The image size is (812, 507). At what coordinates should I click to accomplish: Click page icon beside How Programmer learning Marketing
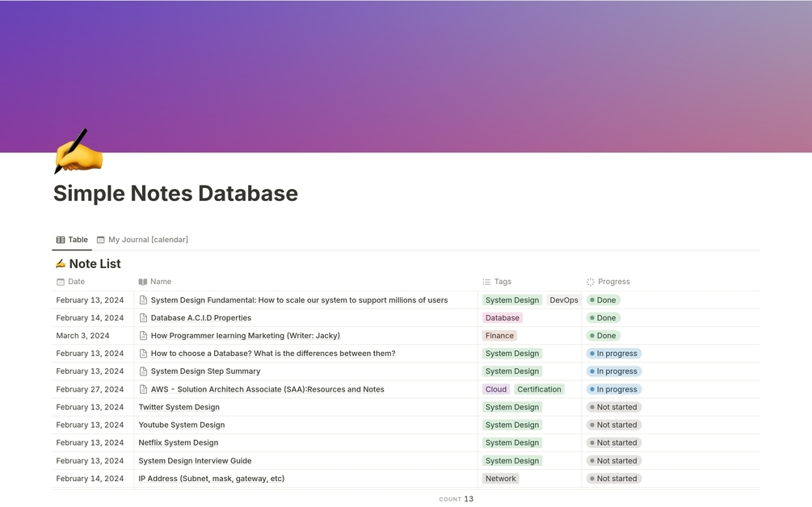(x=143, y=336)
